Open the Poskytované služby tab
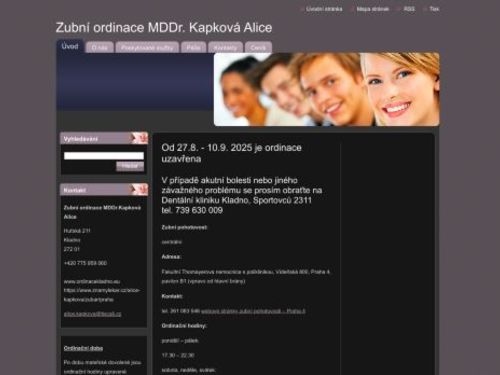500x375 pixels. coord(147,48)
